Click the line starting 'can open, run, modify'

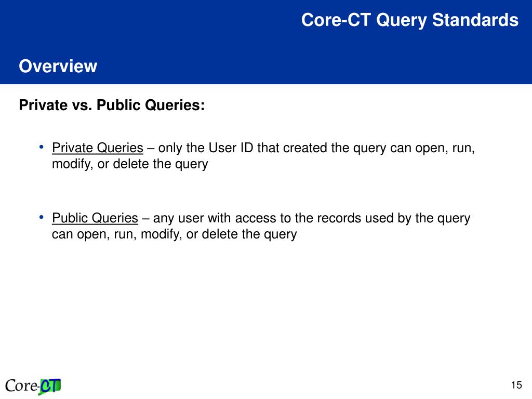pos(175,234)
